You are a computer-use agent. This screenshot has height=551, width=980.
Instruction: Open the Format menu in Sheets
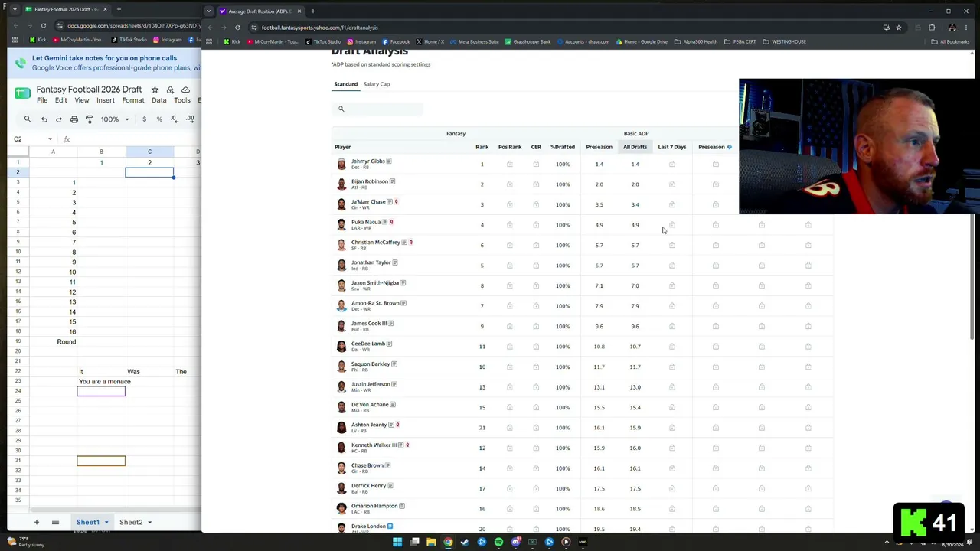133,100
